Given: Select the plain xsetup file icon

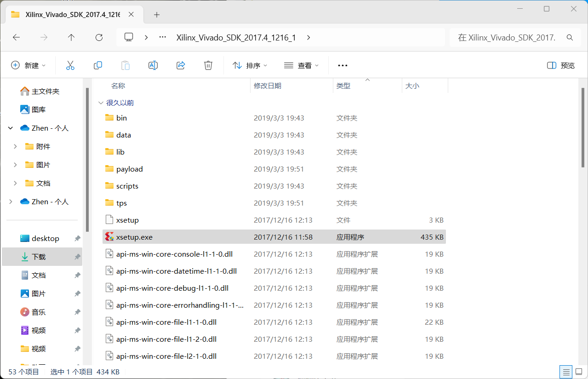Looking at the screenshot, I should click(x=109, y=220).
